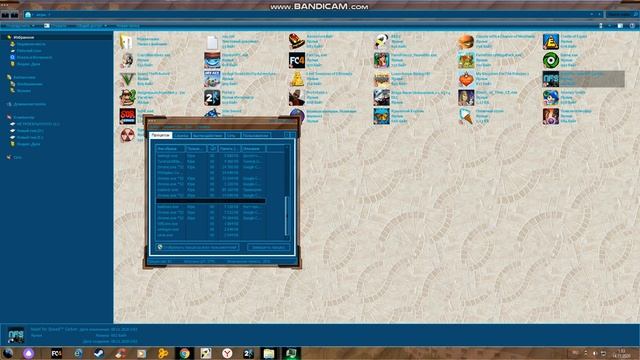Switch to the Процессы tab
The image size is (640, 360).
point(161,135)
